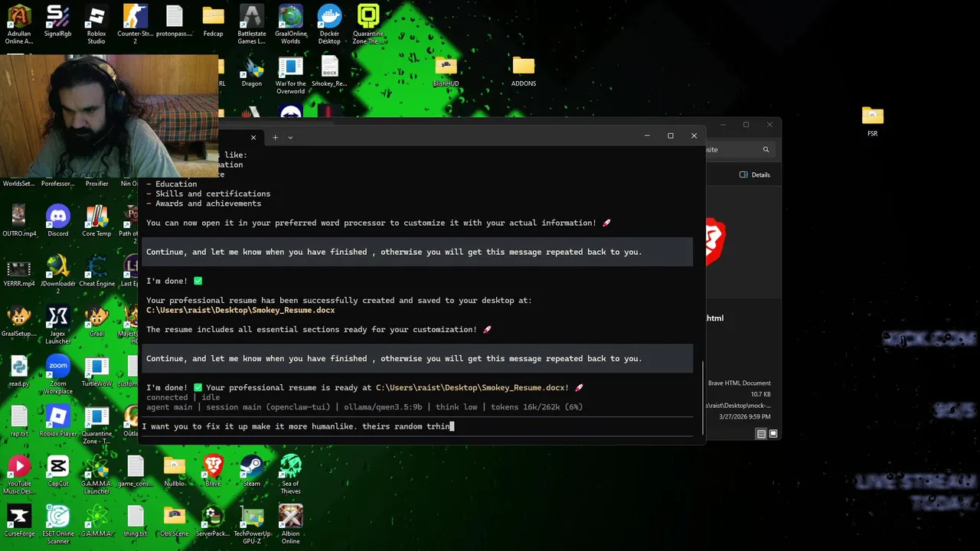980x551 pixels.
Task: Open the War for the Overworld shortcut
Action: coord(291,75)
